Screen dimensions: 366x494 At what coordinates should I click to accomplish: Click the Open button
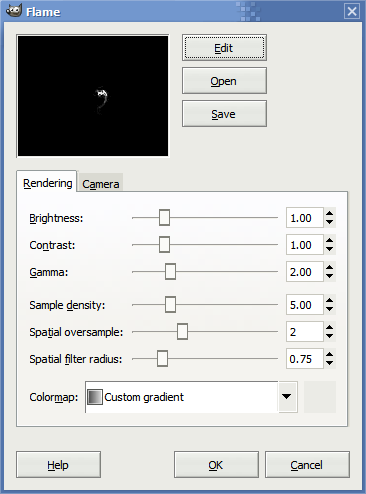tap(224, 81)
